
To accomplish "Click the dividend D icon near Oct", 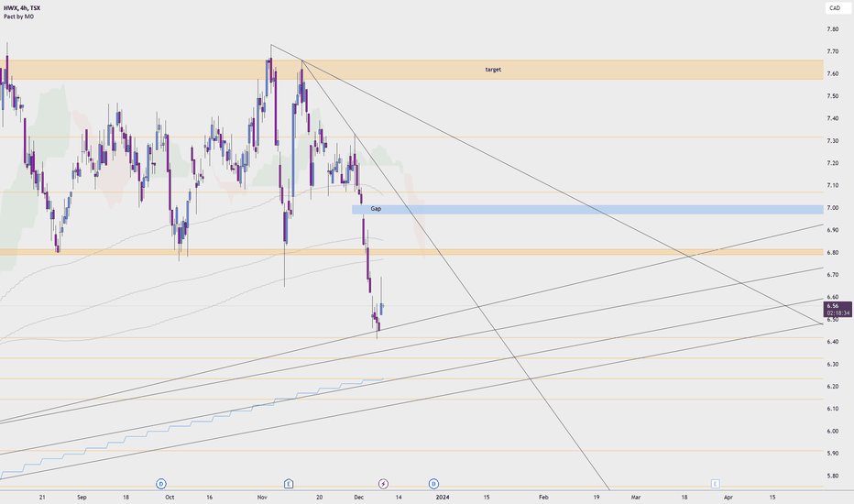I will (x=160, y=484).
